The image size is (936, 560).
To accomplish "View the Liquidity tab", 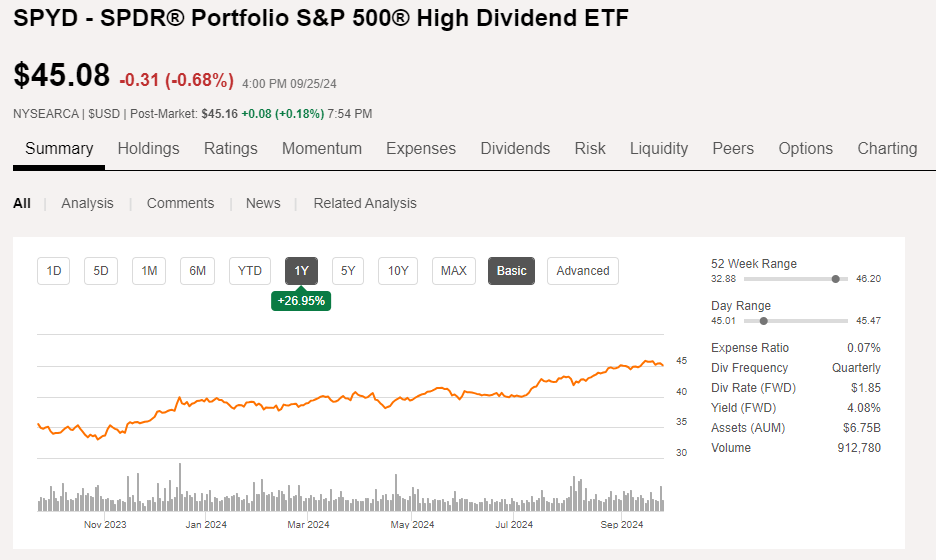I will coord(659,149).
